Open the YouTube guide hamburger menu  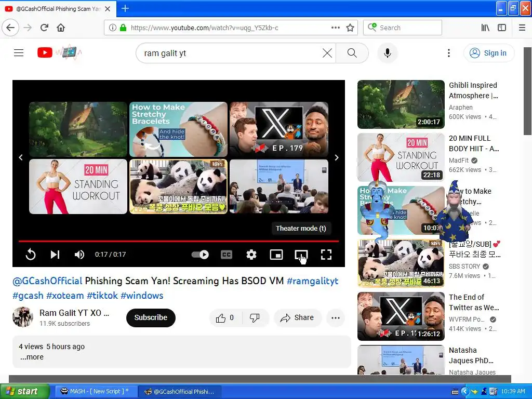[19, 53]
